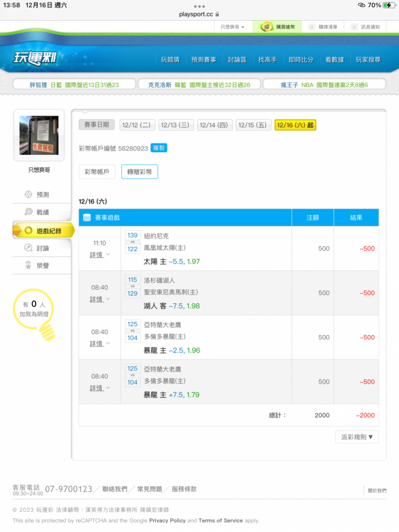Image resolution: width=399 pixels, height=532 pixels.
Task: Open the 找高手 nav menu
Action: point(268,60)
